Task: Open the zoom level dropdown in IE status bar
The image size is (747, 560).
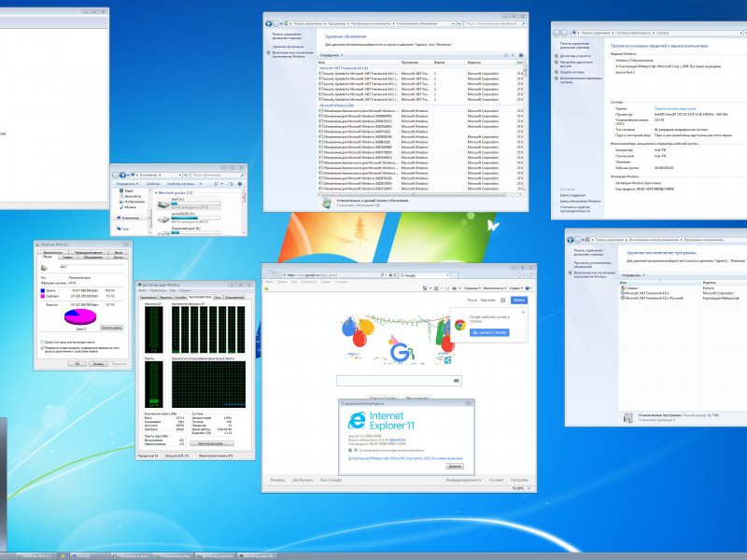Action: pos(529,488)
